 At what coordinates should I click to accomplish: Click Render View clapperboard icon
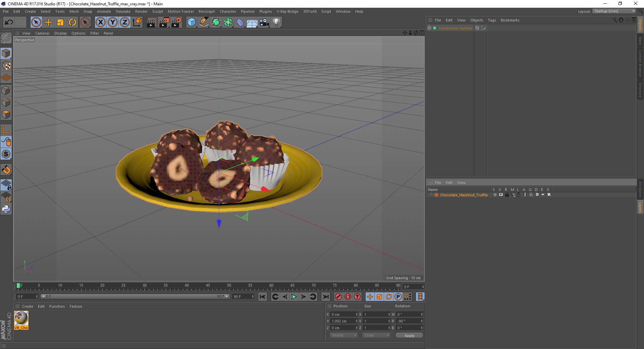152,22
